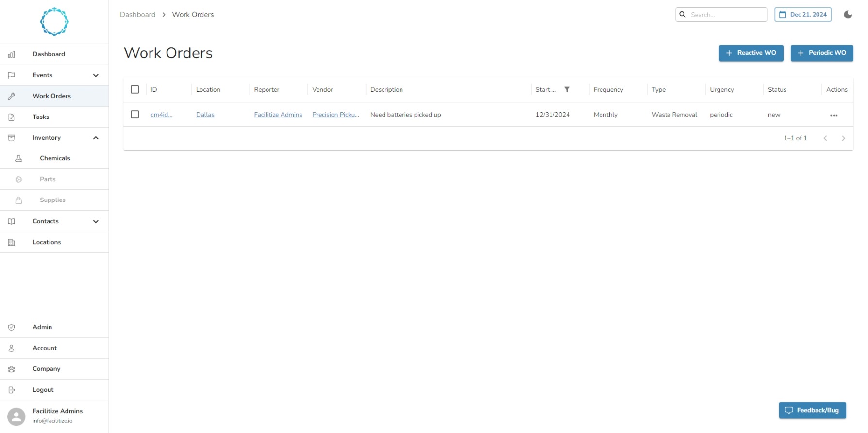Open the Facilitize Admins reporter link
Screen dimensions: 868x433
tap(278, 115)
